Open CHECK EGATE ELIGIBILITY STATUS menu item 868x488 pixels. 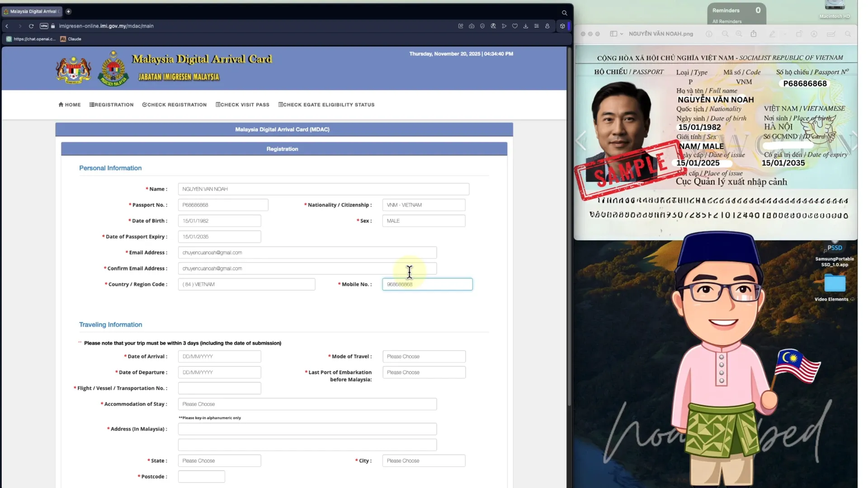[x=326, y=105]
